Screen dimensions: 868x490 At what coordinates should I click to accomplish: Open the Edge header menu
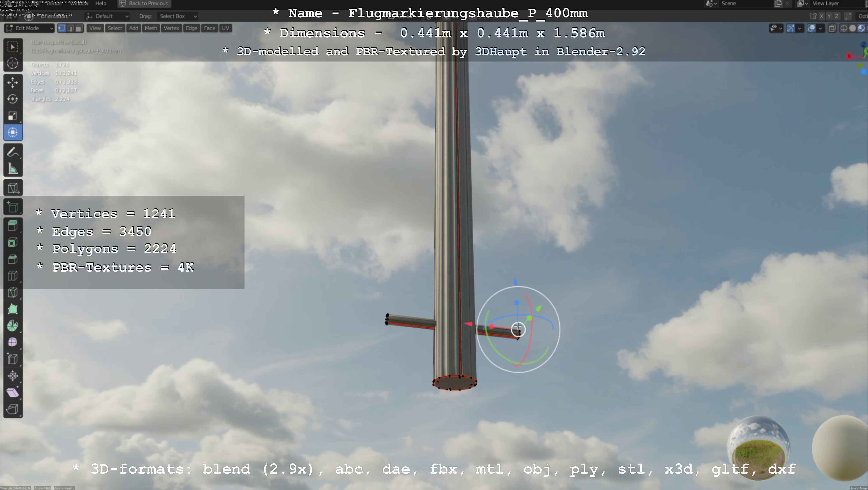coord(191,28)
